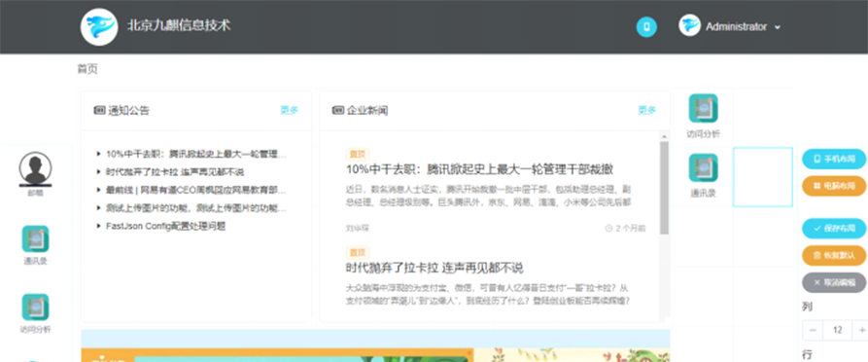Click the Administrator user name
868x362 pixels.
[736, 26]
